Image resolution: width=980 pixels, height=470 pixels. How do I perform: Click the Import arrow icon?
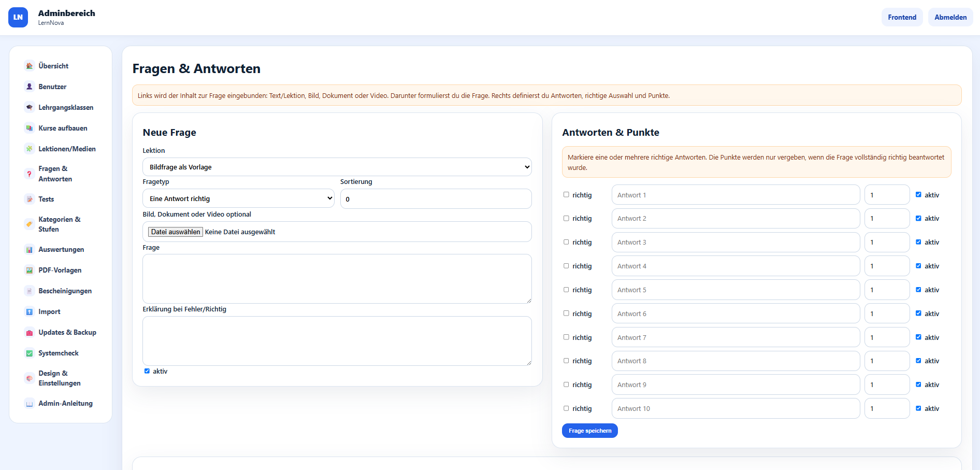[x=30, y=311]
